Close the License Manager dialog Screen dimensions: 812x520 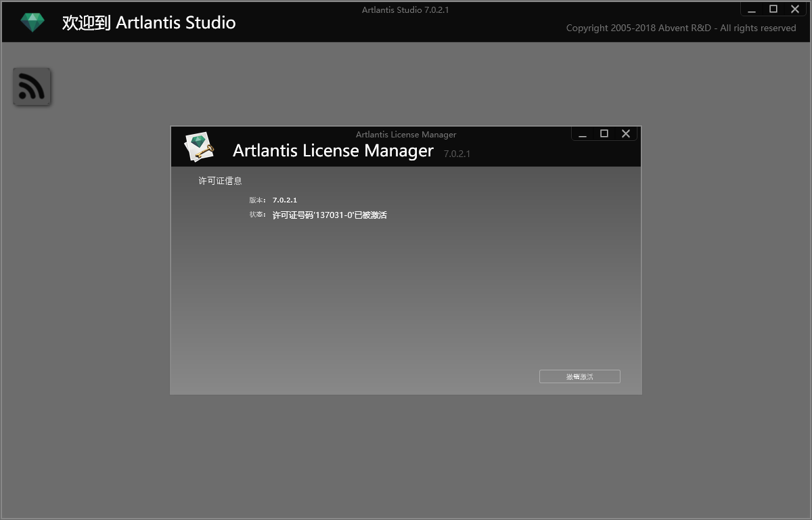pos(625,133)
